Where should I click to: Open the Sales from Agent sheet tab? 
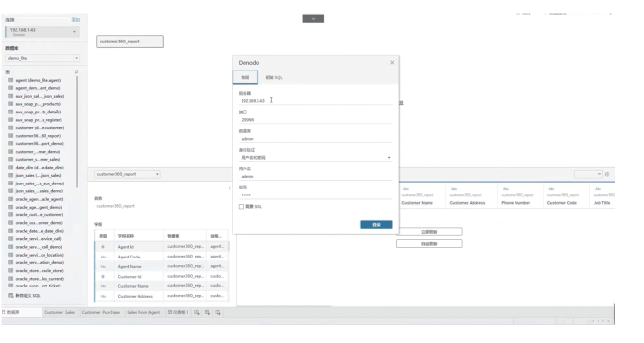(x=143, y=312)
